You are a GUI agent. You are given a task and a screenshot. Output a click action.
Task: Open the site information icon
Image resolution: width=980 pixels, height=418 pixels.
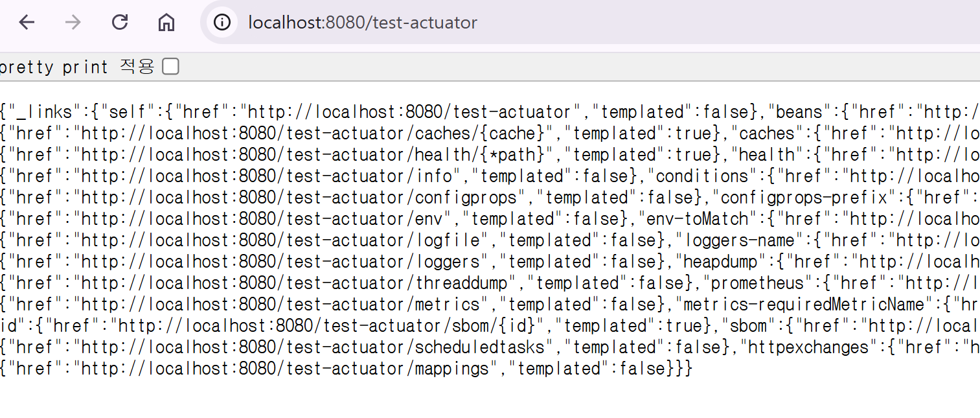(x=222, y=23)
